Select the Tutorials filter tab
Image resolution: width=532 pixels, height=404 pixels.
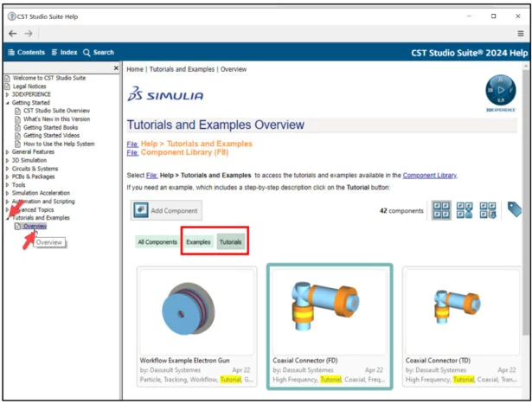230,242
